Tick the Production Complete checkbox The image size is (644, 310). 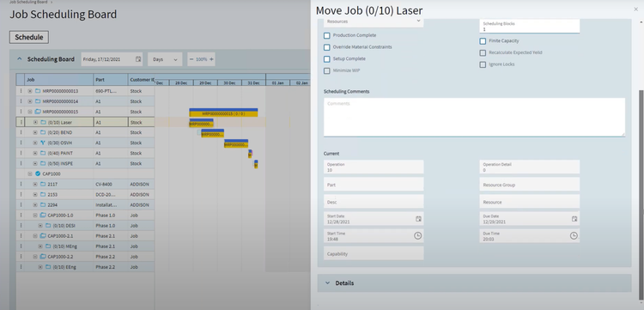327,35
